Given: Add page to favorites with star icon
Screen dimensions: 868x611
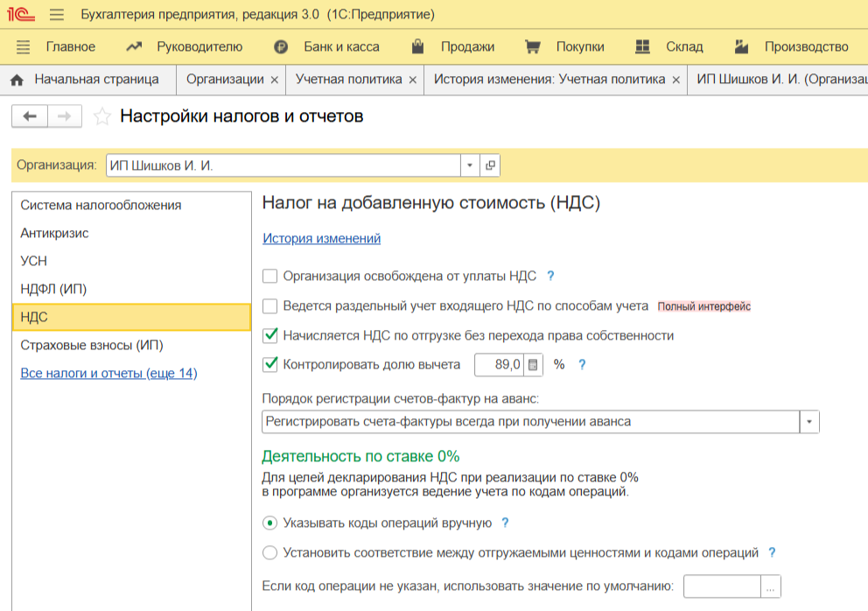Looking at the screenshot, I should [102, 116].
